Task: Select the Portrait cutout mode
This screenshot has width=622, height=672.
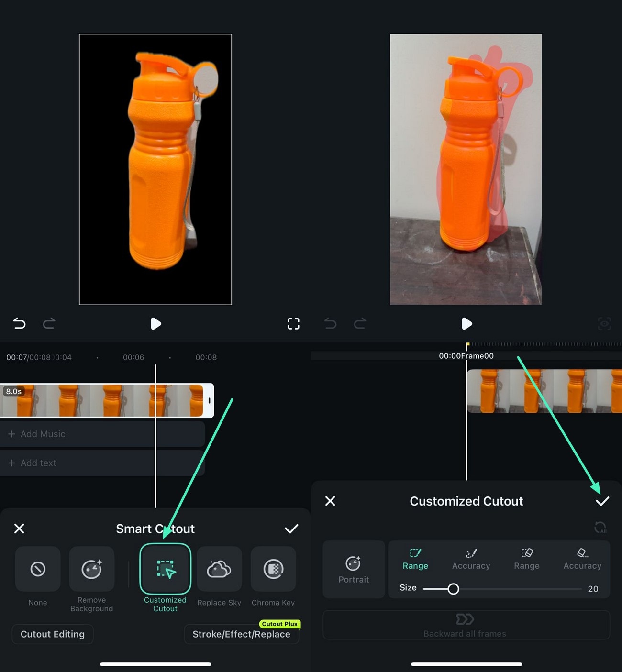Action: pos(354,569)
